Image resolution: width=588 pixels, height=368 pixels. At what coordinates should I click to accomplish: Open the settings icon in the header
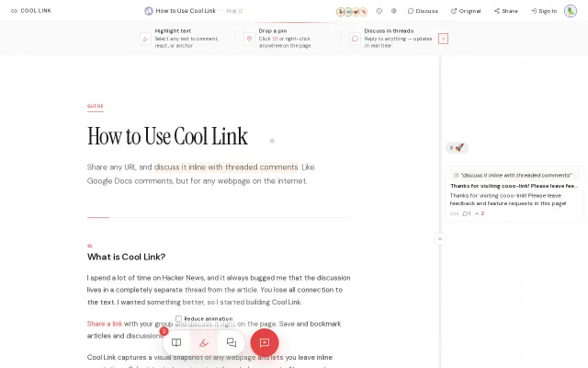click(394, 11)
